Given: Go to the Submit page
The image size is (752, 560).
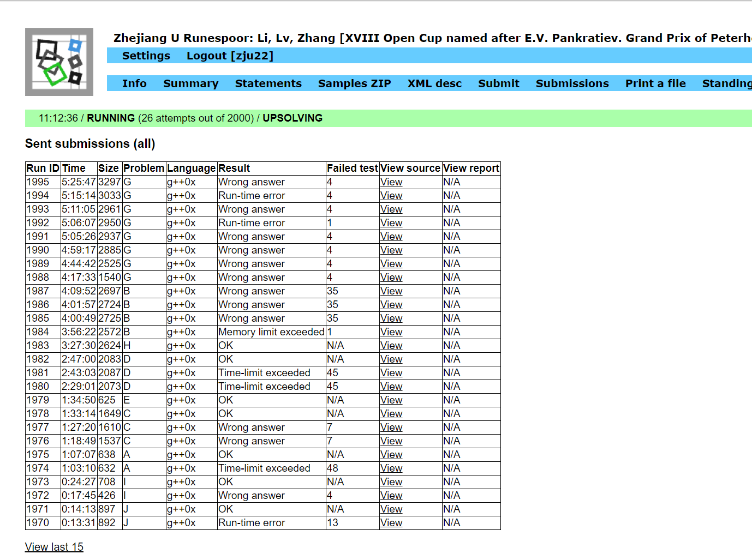Looking at the screenshot, I should (x=498, y=83).
